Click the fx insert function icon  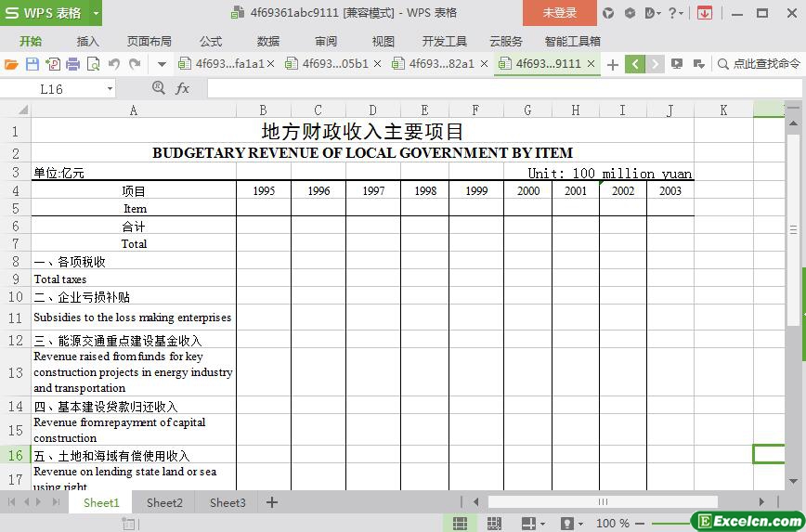click(183, 89)
